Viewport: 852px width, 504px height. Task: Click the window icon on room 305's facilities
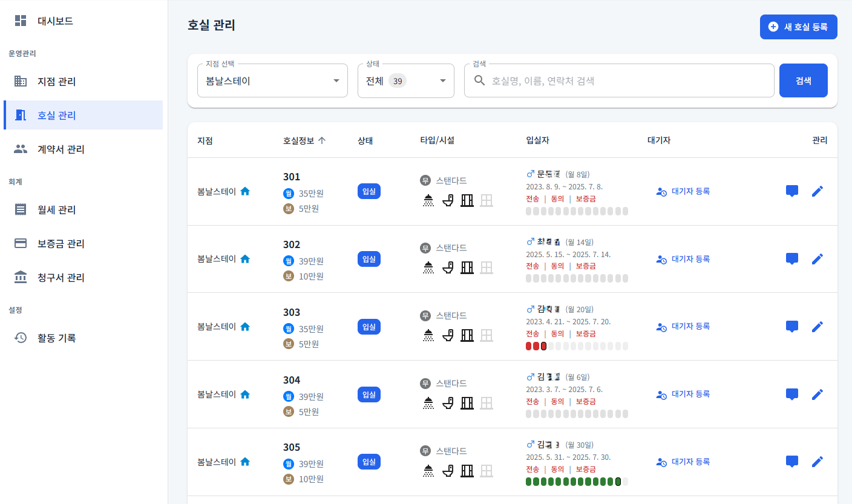487,470
